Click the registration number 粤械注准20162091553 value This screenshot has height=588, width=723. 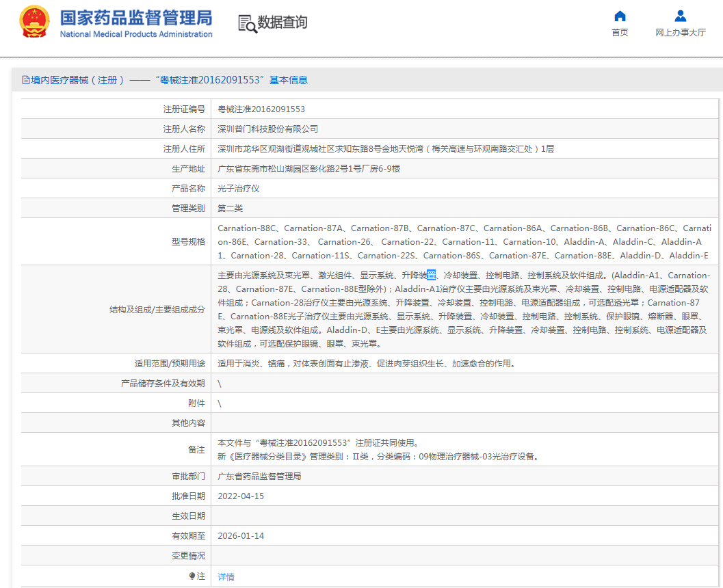tap(261, 109)
